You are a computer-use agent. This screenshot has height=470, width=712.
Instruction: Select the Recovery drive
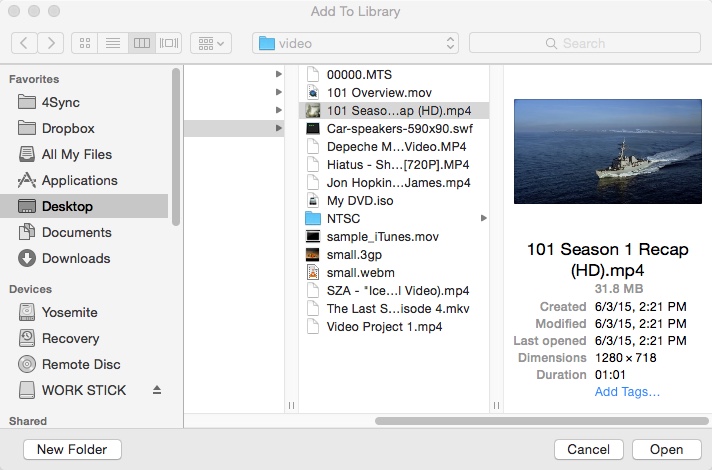coord(84,338)
